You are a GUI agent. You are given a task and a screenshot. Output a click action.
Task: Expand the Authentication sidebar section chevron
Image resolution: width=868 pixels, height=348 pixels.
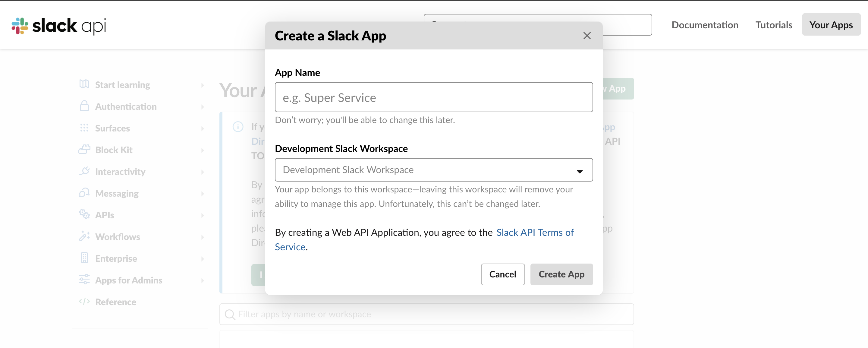pyautogui.click(x=203, y=107)
